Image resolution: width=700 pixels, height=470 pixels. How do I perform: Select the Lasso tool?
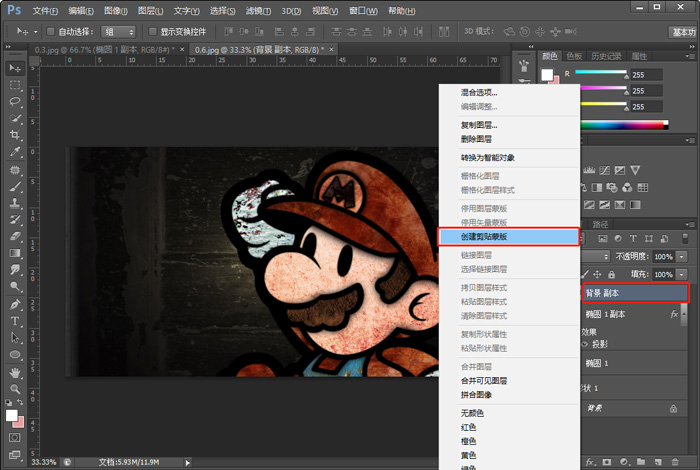coord(15,101)
